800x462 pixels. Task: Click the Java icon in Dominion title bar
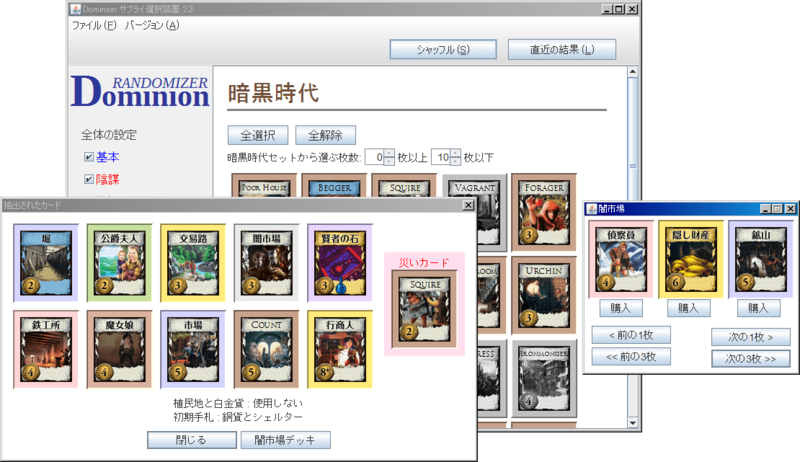point(76,9)
